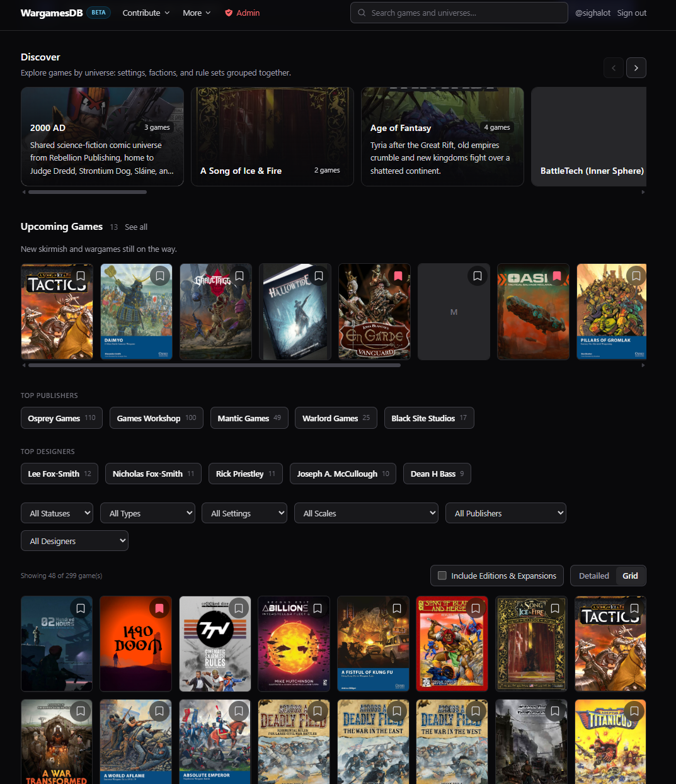Sign out of the account

click(632, 13)
